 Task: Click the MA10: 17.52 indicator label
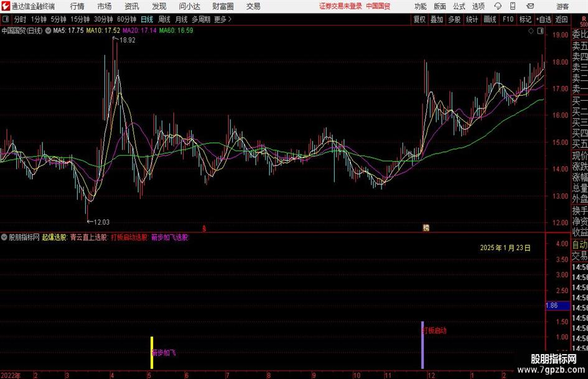click(103, 30)
